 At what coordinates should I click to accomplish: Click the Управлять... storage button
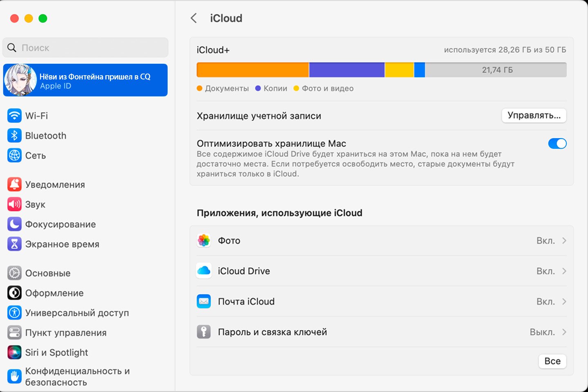click(534, 116)
